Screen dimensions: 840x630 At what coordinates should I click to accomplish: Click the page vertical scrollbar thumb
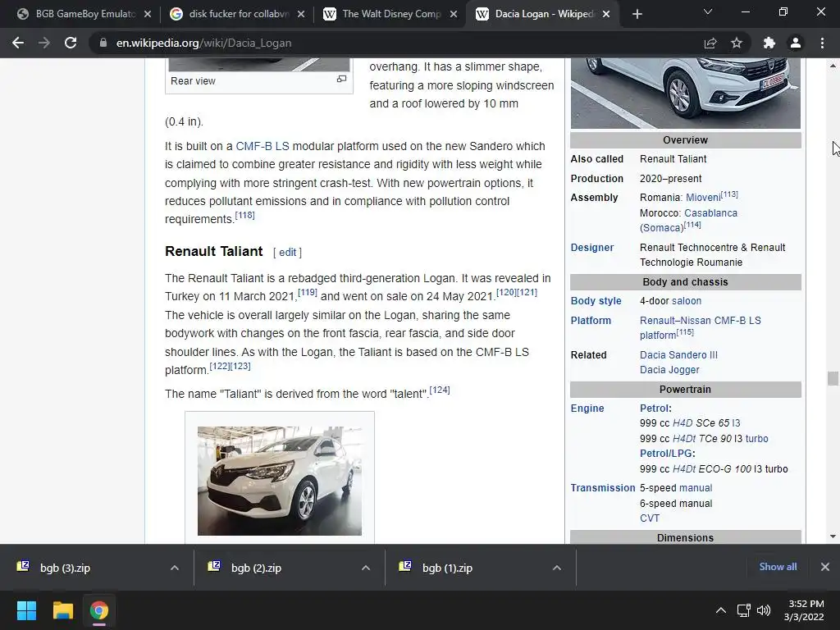point(833,378)
